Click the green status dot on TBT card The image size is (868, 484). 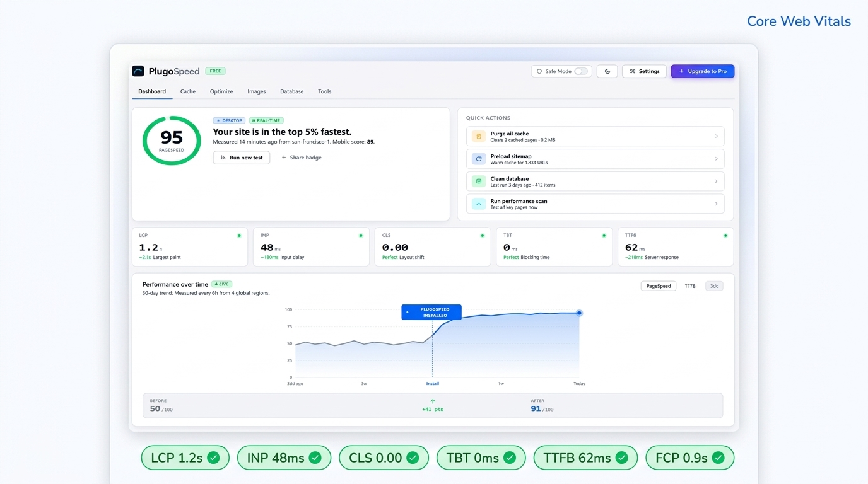[x=604, y=236]
